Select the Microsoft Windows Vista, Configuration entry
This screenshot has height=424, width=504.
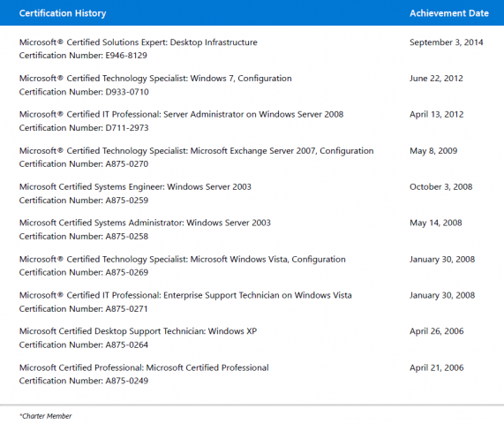(183, 260)
